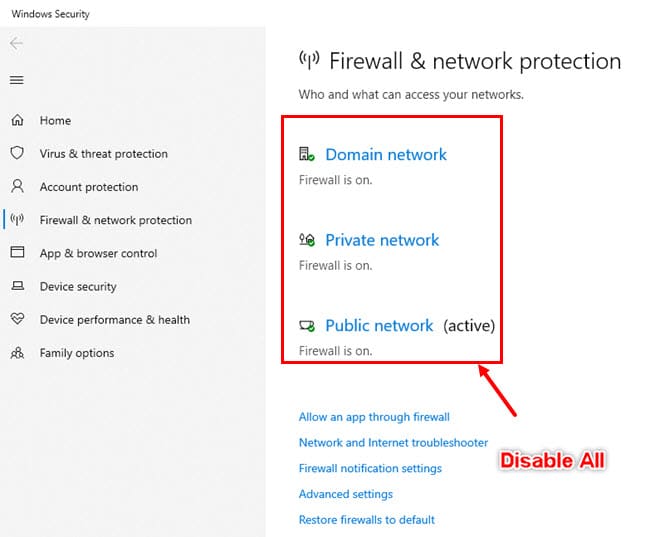Open Firewall notification settings link

pos(370,468)
